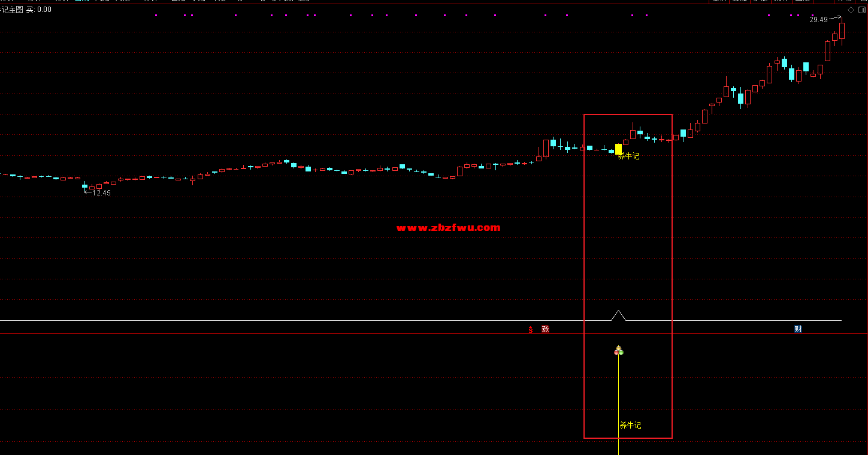Screen dimensions: 868x455
Task: Click the diamond icon at chart corner
Action: tap(851, 10)
